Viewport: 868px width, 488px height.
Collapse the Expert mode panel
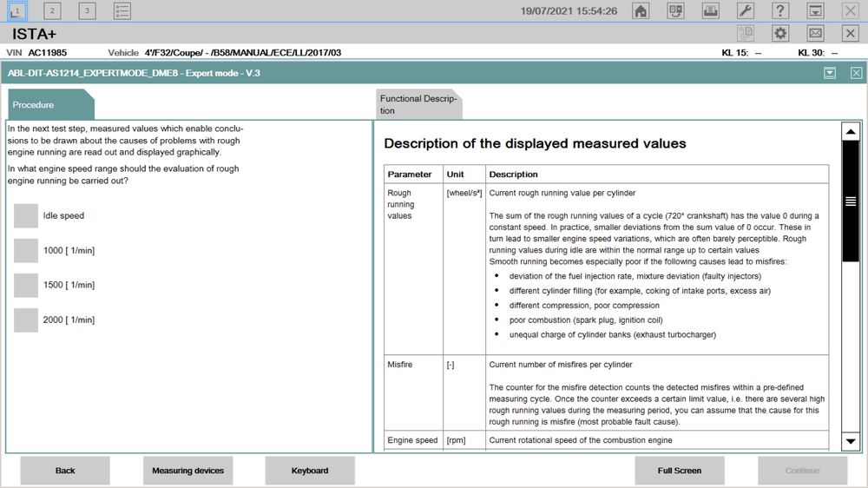coord(829,73)
